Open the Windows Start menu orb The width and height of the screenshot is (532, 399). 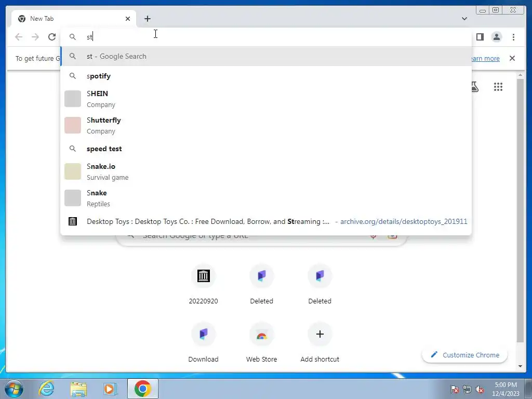click(14, 389)
